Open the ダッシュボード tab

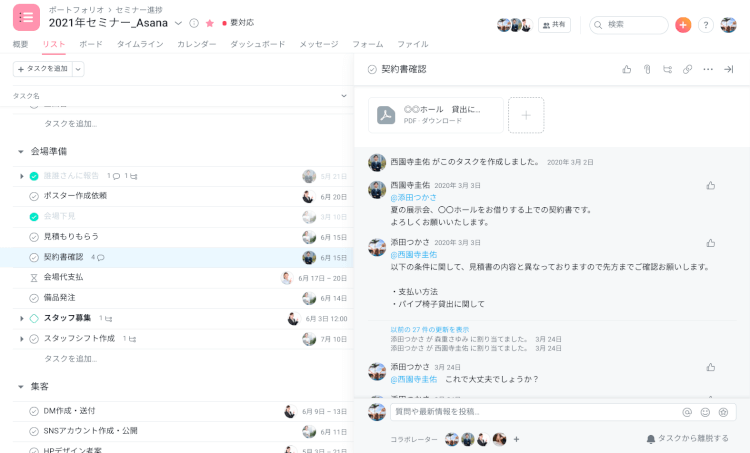257,44
